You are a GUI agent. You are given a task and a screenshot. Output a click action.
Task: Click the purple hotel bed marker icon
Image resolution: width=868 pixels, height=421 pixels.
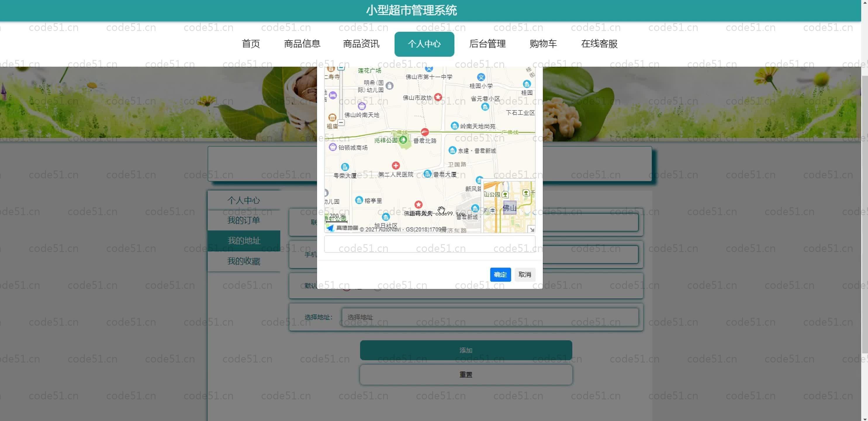(333, 95)
